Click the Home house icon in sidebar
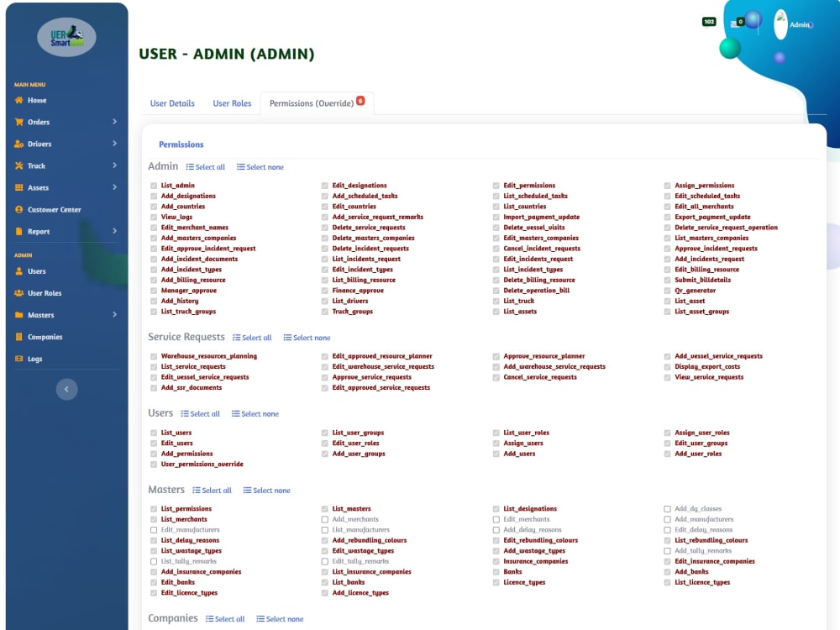Viewport: 840px width, 630px height. pyautogui.click(x=19, y=100)
